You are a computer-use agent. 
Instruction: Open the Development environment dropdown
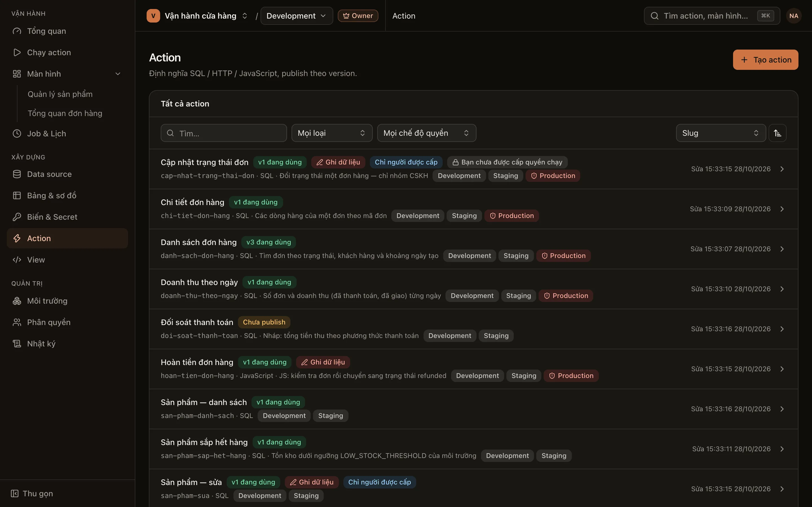click(297, 16)
